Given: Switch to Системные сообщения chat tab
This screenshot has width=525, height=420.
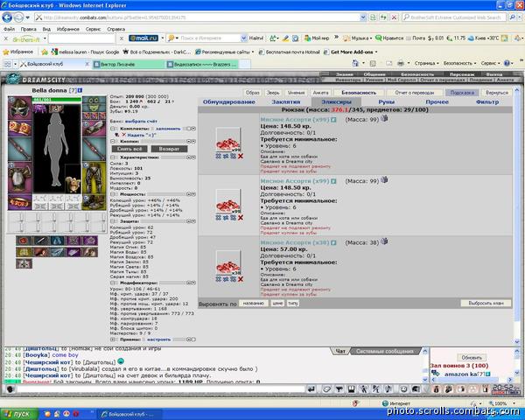Looking at the screenshot, I should pyautogui.click(x=385, y=352).
